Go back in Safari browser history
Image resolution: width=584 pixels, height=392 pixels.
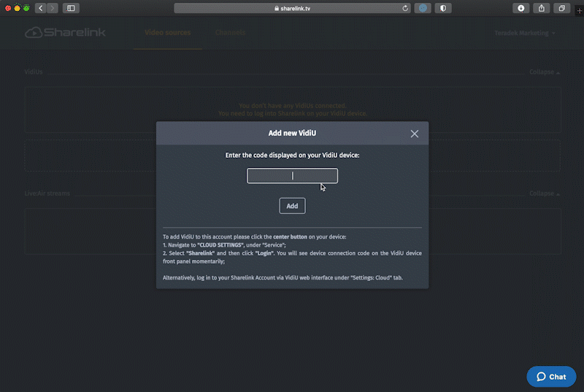40,8
